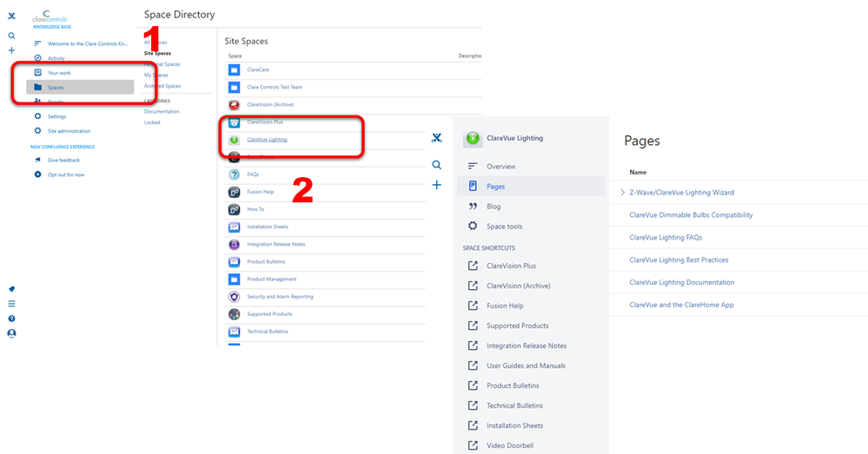Click the ClareVision (Archive) red camera icon

point(235,104)
